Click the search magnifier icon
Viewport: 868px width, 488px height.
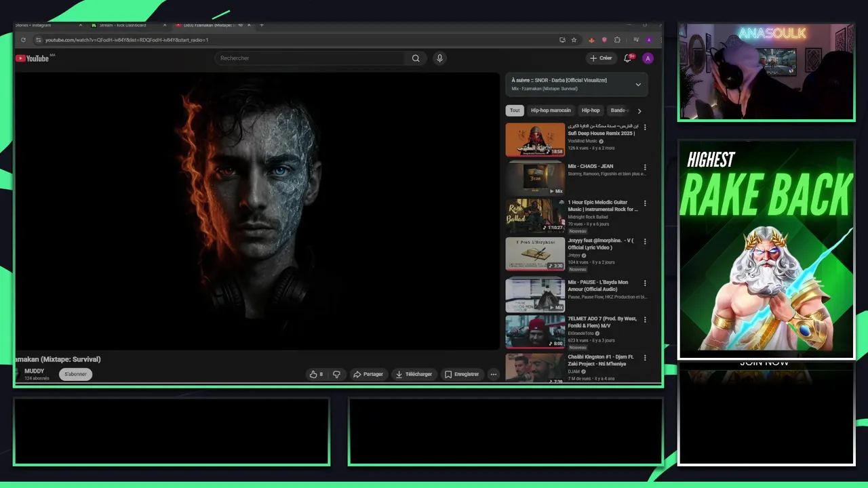(416, 58)
